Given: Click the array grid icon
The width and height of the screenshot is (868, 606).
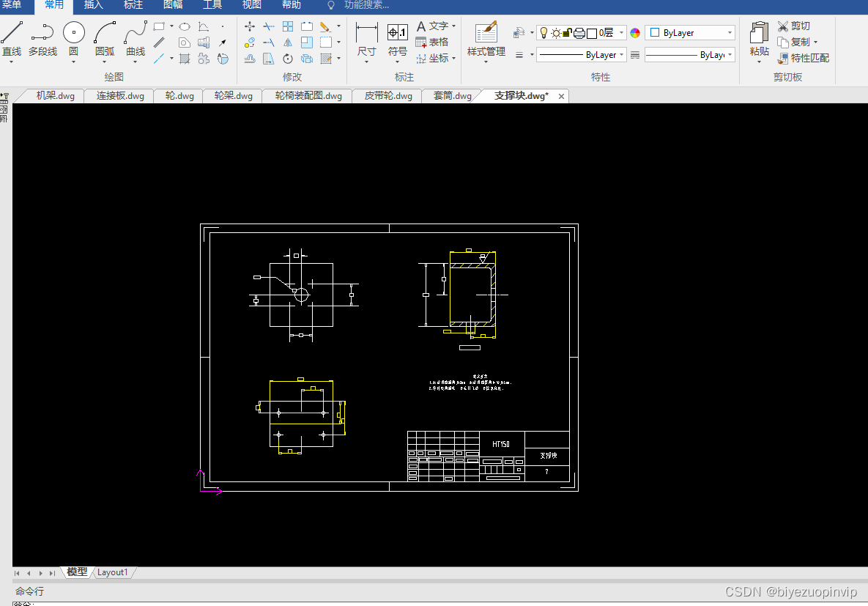Looking at the screenshot, I should pos(288,26).
